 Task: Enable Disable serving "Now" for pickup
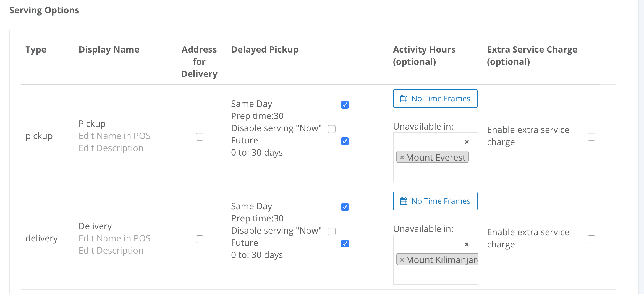pyautogui.click(x=332, y=129)
